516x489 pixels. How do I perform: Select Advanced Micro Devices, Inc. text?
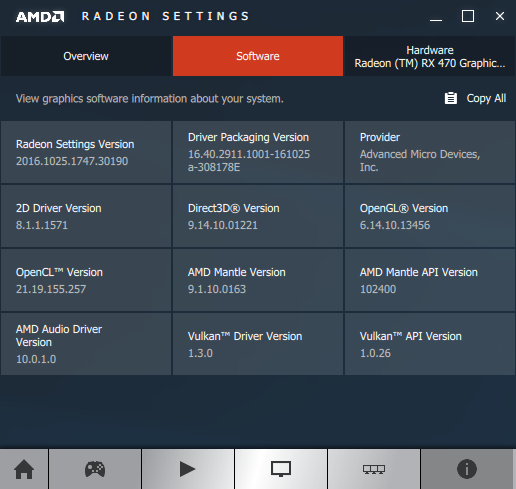pyautogui.click(x=420, y=160)
